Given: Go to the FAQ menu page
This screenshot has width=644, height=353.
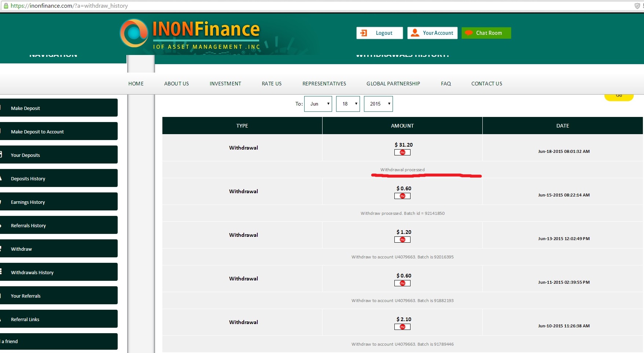Looking at the screenshot, I should [x=446, y=84].
